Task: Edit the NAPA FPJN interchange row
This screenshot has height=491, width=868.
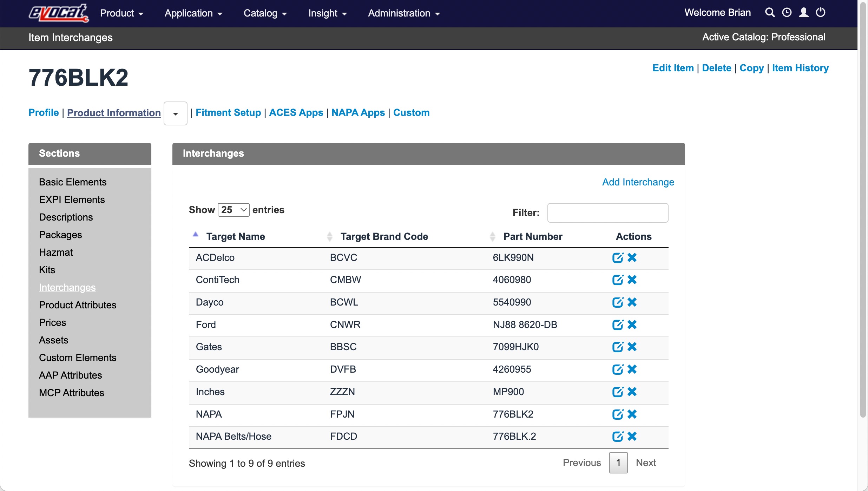Action: [618, 414]
